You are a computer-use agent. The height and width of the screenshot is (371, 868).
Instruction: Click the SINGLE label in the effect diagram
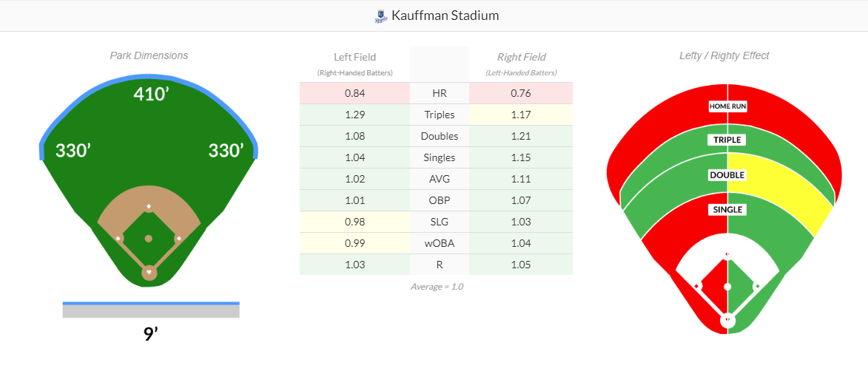click(x=727, y=209)
